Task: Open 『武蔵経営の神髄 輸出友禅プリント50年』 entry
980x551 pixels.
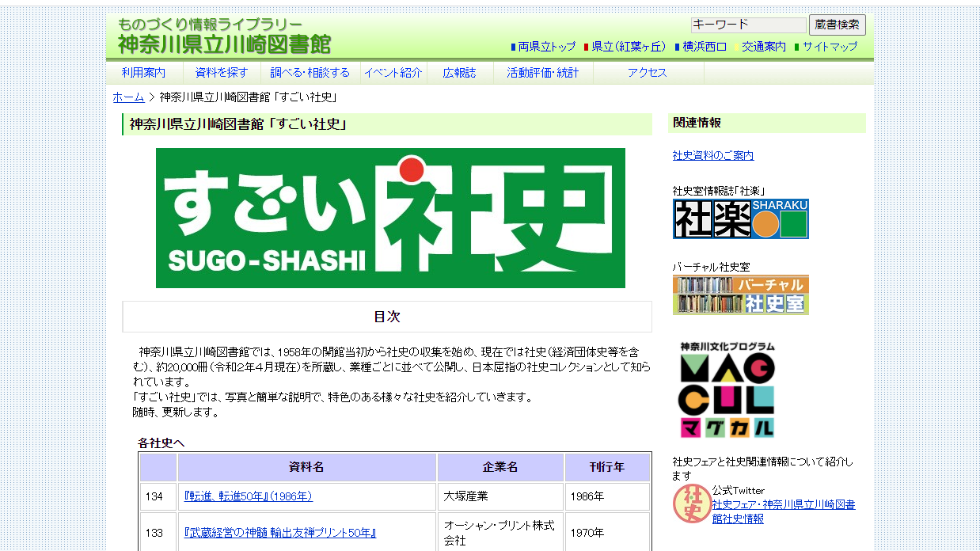Action: pos(280,533)
